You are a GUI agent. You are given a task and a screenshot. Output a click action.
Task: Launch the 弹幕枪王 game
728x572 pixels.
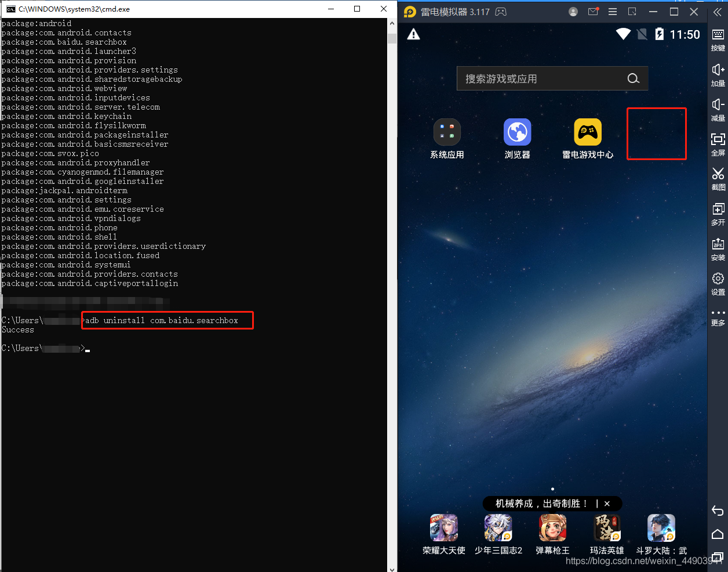coord(552,528)
